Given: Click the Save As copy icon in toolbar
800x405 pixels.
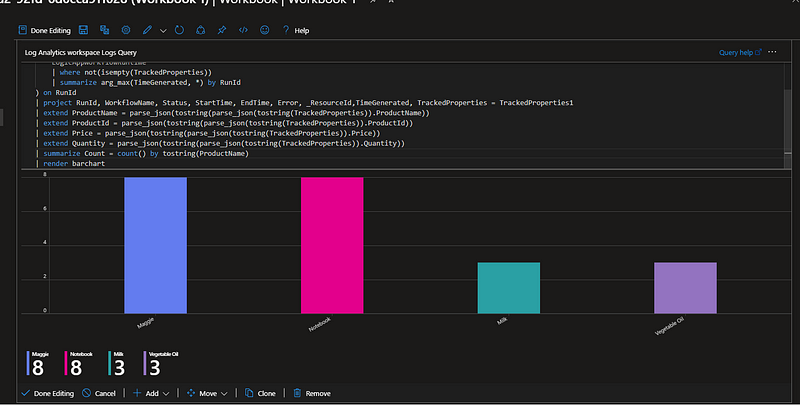Looking at the screenshot, I should 105,30.
